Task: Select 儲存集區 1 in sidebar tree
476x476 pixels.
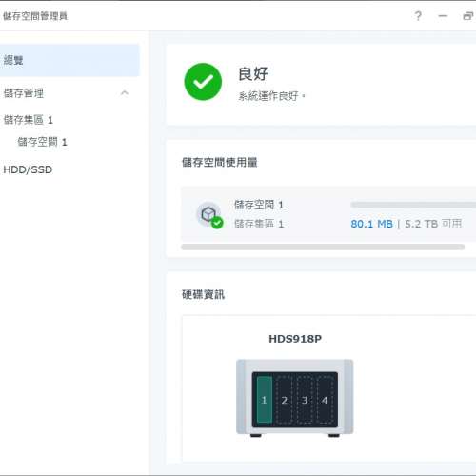Action: (x=29, y=120)
